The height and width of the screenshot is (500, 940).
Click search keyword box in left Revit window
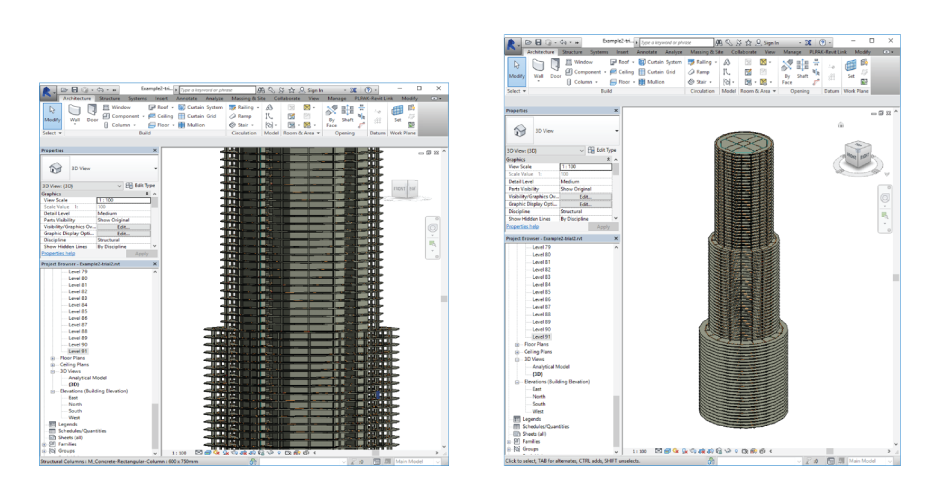[217, 90]
